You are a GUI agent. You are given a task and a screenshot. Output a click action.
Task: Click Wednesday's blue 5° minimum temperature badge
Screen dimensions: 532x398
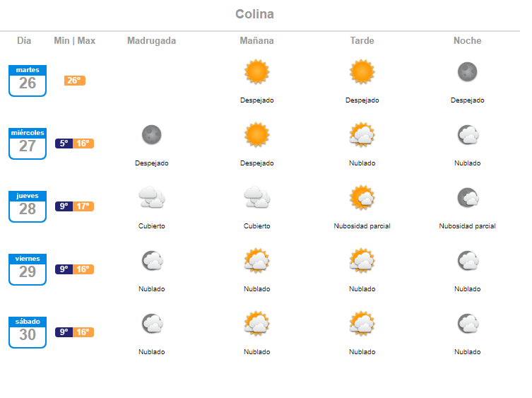pyautogui.click(x=64, y=144)
